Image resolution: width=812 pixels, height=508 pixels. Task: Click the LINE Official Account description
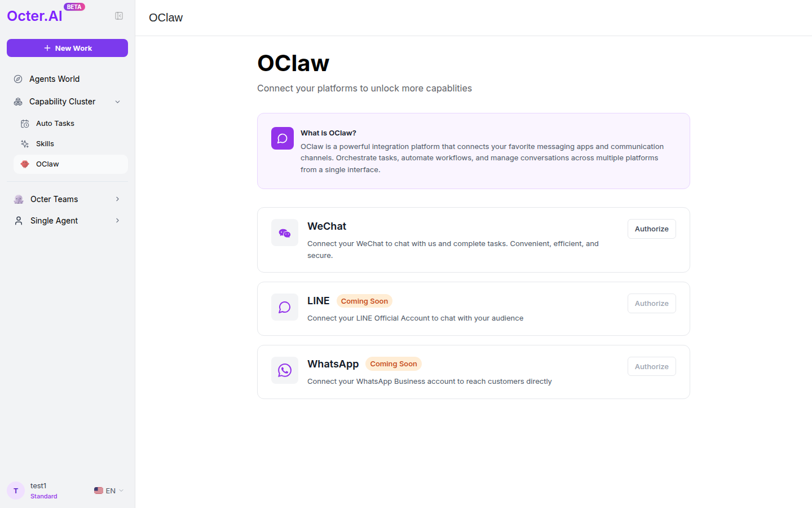tap(415, 318)
